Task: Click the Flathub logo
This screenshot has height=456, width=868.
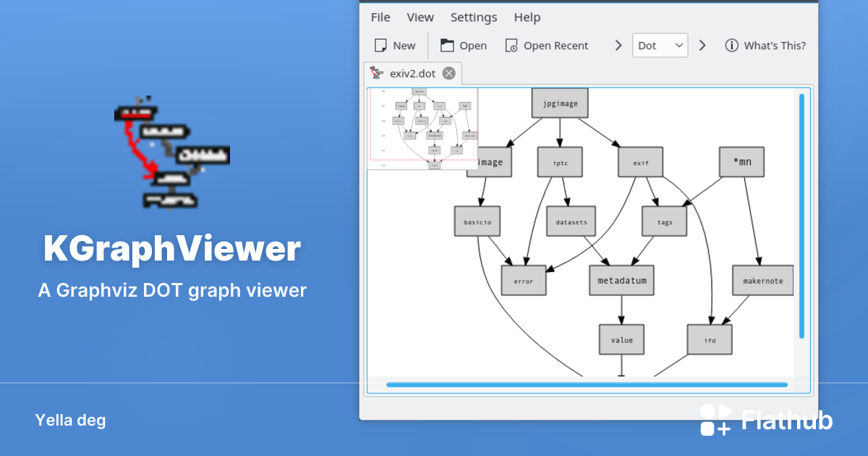Action: [x=716, y=420]
